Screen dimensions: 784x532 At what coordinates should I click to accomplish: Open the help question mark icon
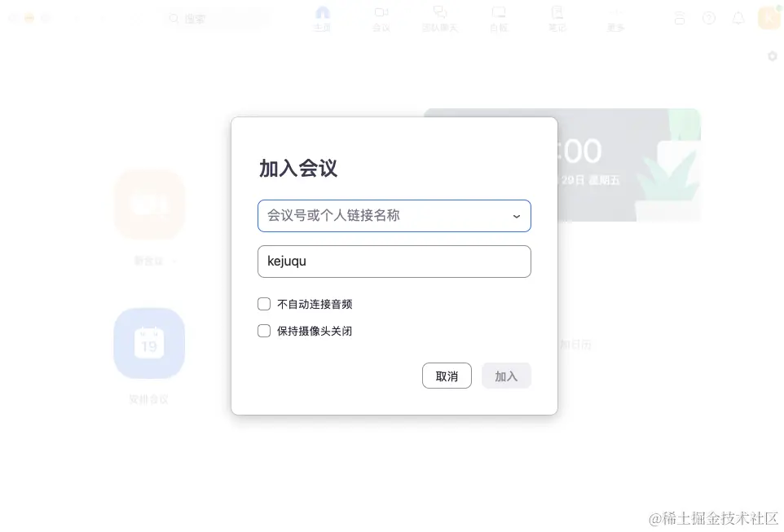click(709, 19)
